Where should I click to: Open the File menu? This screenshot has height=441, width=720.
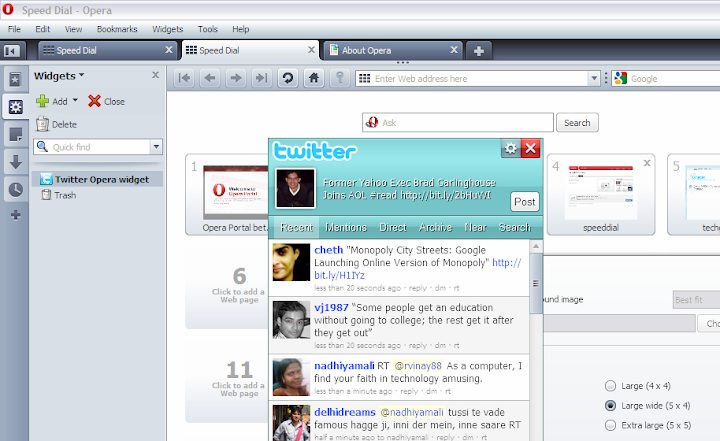(x=14, y=29)
